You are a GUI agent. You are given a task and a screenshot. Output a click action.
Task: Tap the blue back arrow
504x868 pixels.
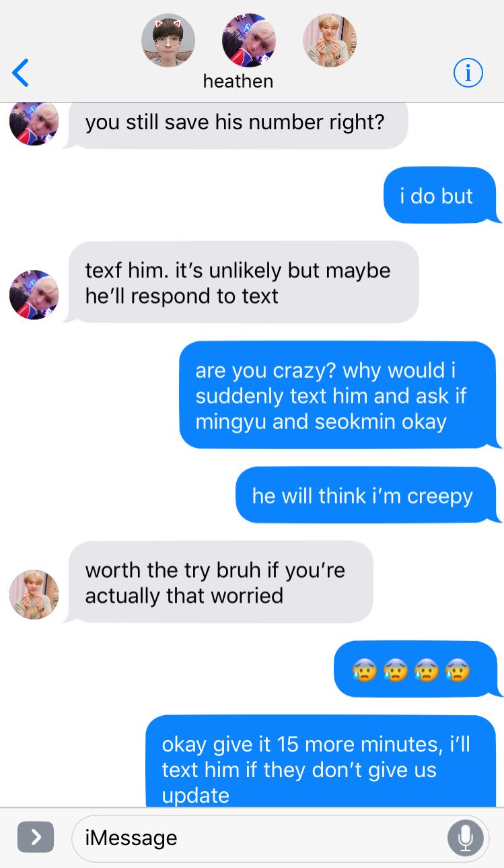point(21,73)
